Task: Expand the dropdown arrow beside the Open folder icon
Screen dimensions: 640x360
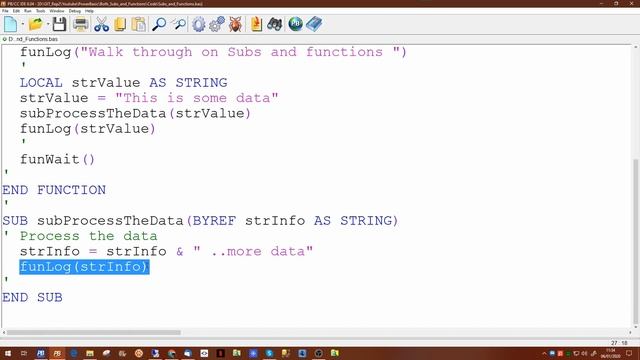Action: pyautogui.click(x=48, y=24)
